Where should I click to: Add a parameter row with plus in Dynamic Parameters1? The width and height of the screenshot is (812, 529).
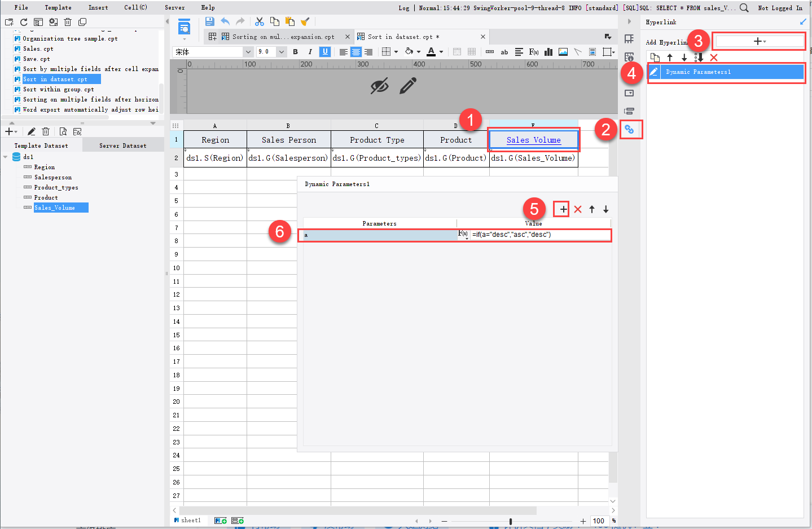pos(564,209)
